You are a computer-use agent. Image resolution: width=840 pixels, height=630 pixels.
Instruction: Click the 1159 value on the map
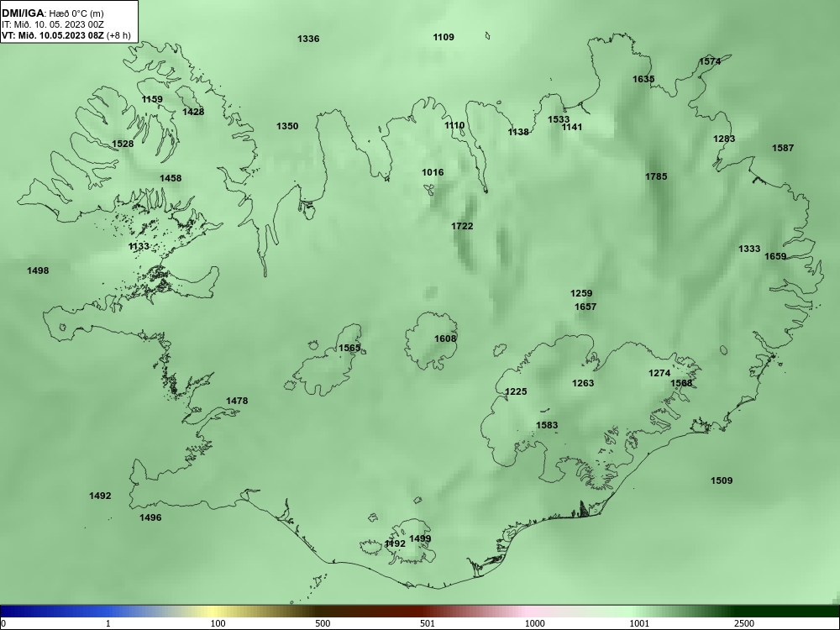click(x=152, y=99)
